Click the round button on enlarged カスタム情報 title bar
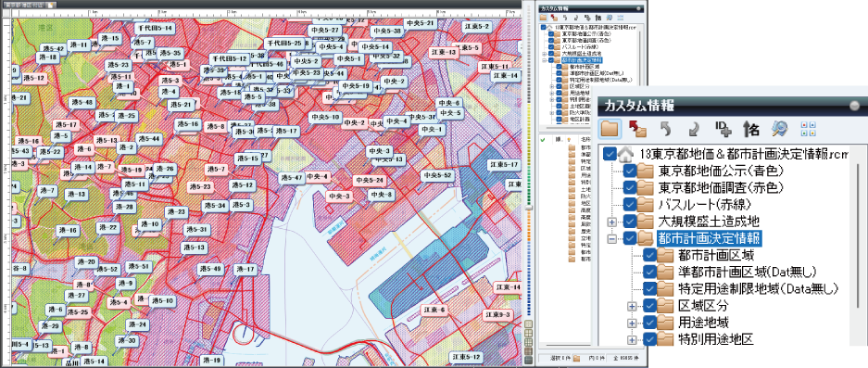This screenshot has height=368, width=868. (x=856, y=105)
